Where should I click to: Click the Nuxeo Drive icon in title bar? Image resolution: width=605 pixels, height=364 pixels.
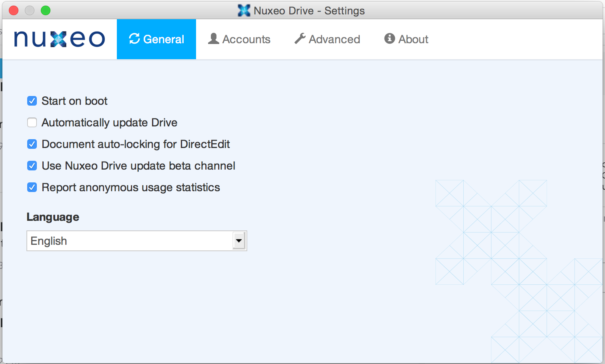point(244,10)
